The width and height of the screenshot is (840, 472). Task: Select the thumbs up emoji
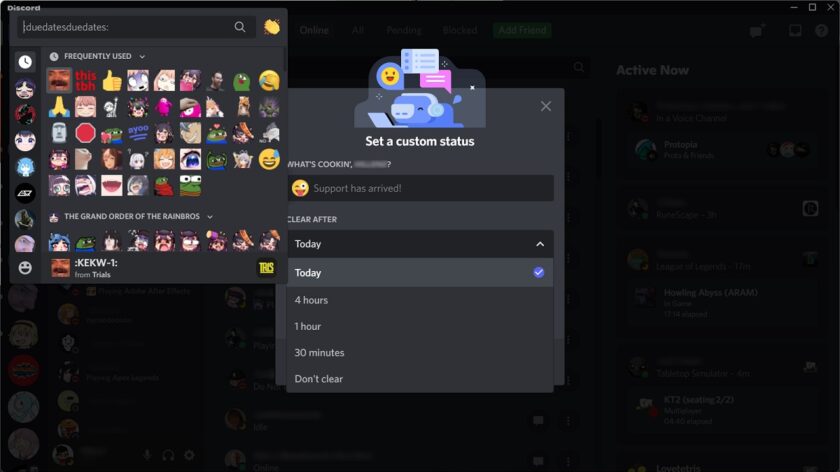click(x=111, y=81)
